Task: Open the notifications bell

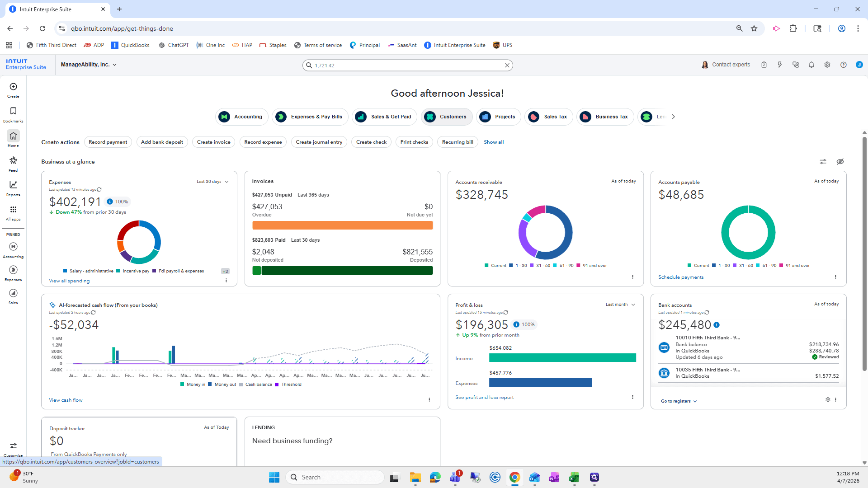Action: [811, 65]
